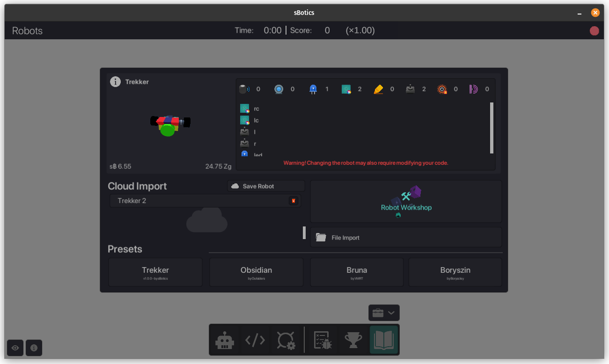Click Save Robot button
609x364 pixels.
266,186
